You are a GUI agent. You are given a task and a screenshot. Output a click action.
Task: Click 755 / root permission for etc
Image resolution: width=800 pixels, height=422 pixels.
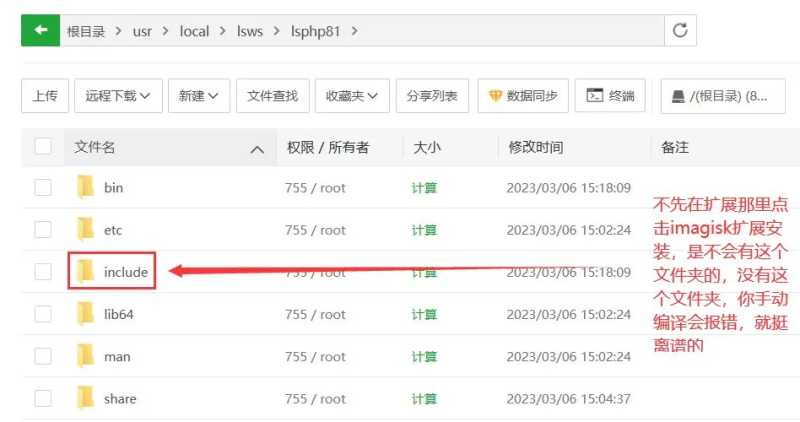coord(315,230)
